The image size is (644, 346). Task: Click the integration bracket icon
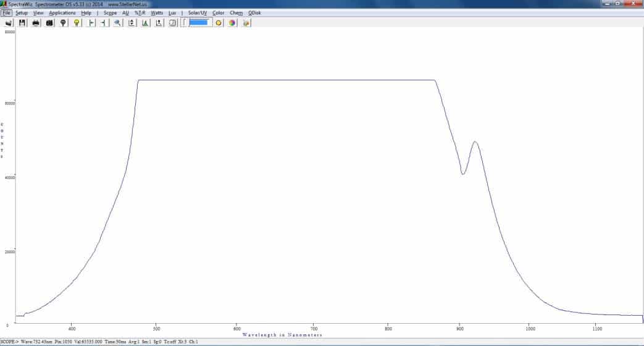184,23
